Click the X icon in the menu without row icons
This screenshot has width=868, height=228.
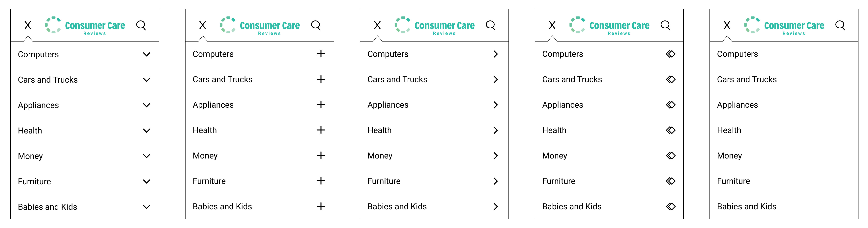coord(727,25)
